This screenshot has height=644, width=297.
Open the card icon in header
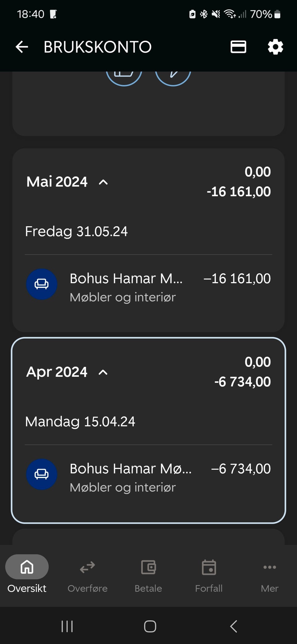238,47
